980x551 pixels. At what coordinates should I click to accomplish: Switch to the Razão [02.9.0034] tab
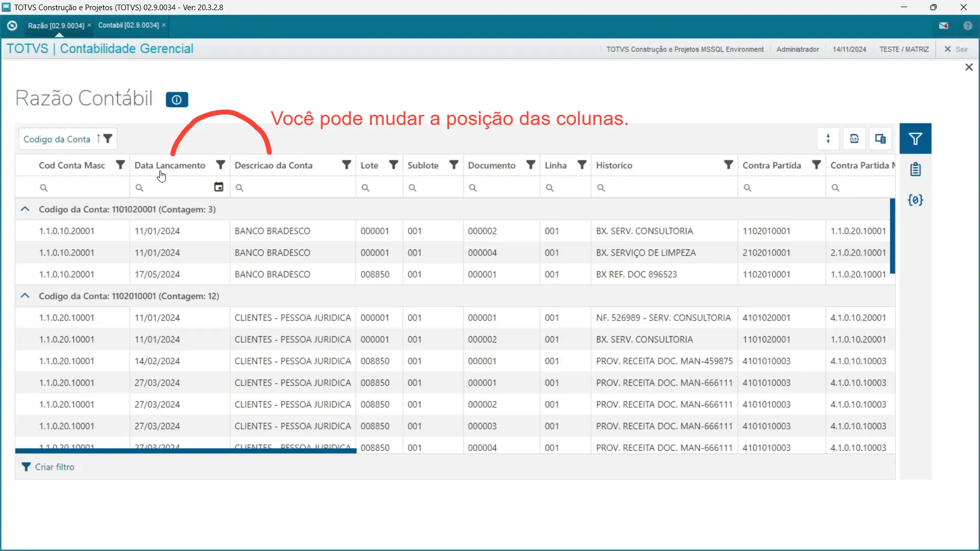click(x=56, y=26)
